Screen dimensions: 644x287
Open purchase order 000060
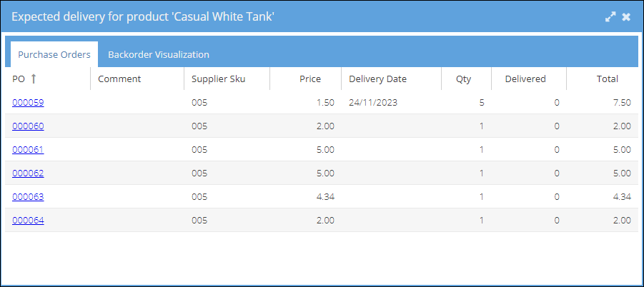coord(28,126)
